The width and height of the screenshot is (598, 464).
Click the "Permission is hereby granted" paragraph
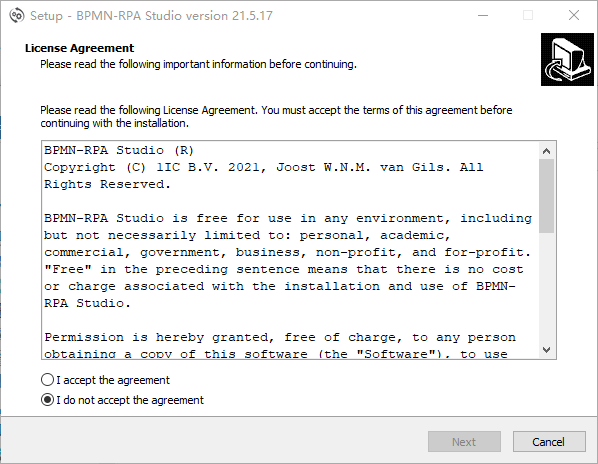coord(280,345)
